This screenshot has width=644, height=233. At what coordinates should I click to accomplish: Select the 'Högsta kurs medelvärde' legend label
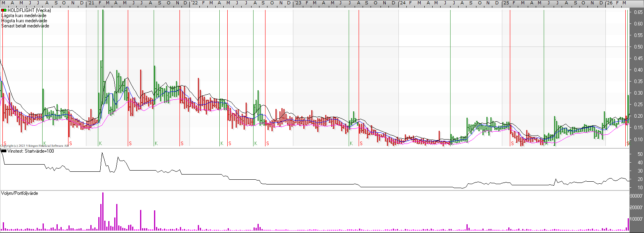click(x=24, y=21)
